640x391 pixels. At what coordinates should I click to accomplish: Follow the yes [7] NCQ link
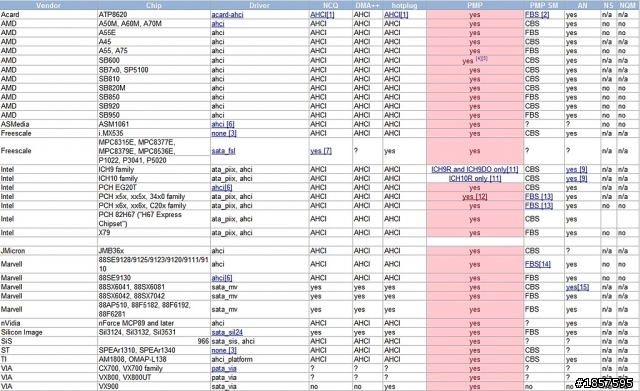coord(321,151)
